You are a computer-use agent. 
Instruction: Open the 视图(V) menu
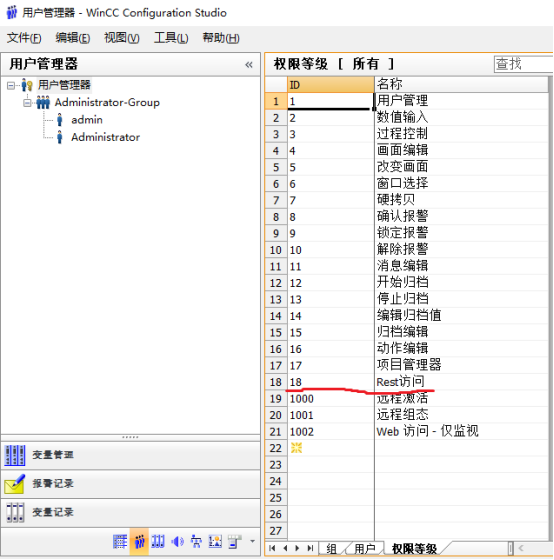point(121,38)
